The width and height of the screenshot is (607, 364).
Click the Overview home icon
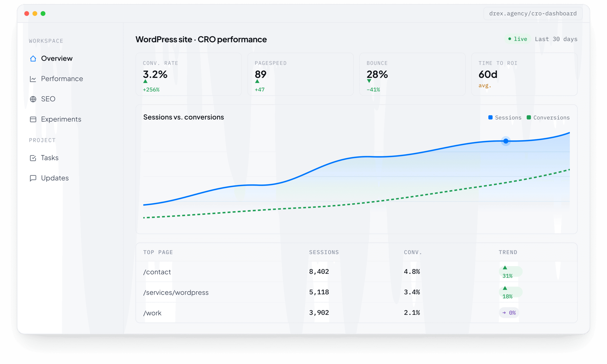pos(33,58)
